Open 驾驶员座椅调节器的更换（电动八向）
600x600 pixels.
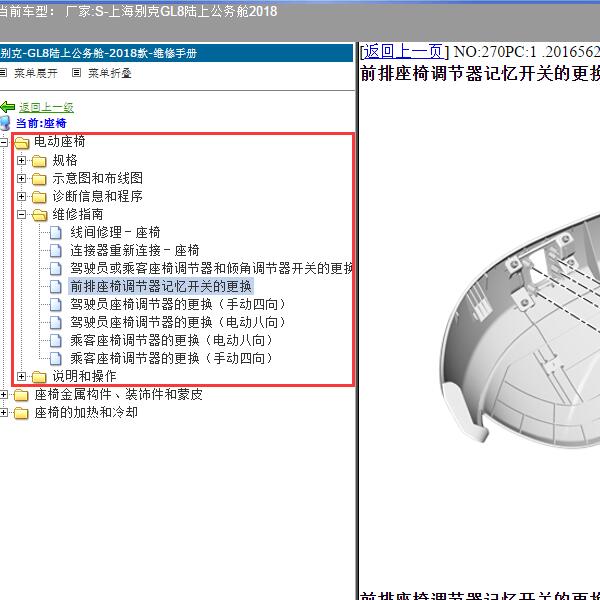(178, 322)
